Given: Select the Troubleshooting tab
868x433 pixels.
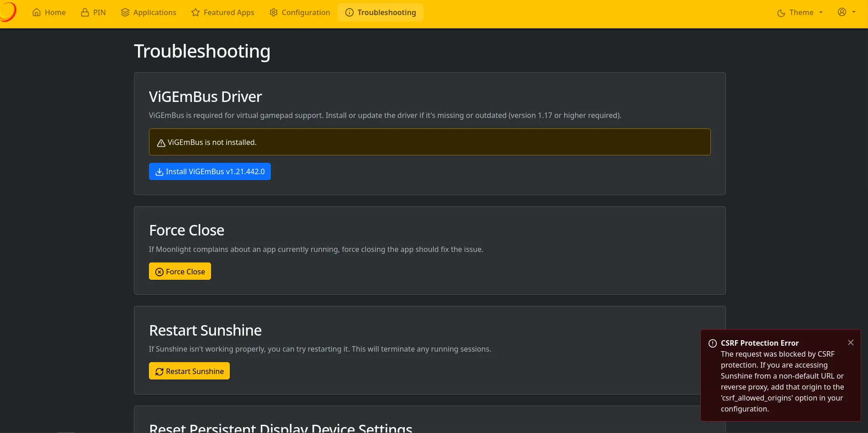Looking at the screenshot, I should [381, 12].
